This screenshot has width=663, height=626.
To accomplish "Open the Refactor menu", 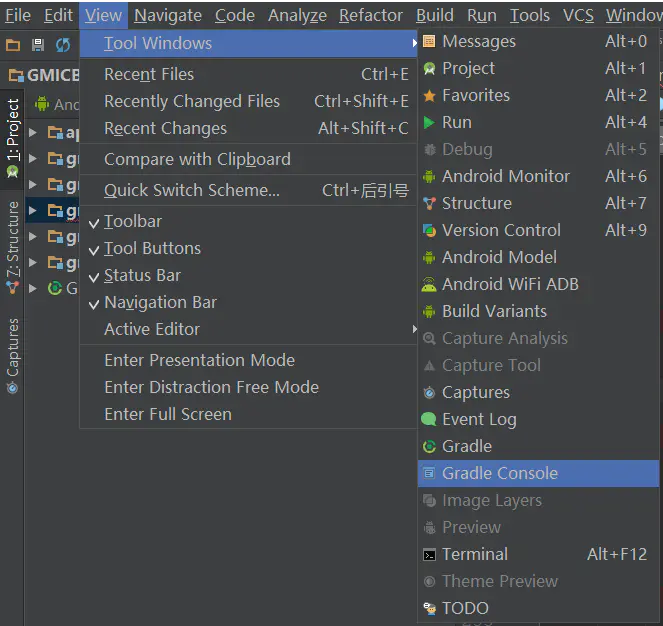I will click(371, 15).
